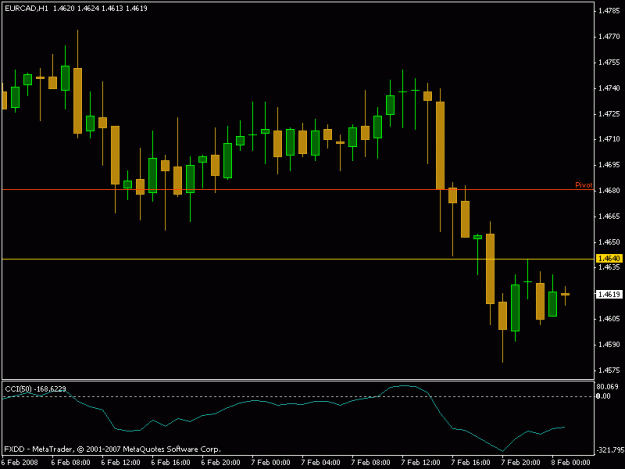
Task: Click the 7 Feb 20:00 time label
Action: (521, 462)
